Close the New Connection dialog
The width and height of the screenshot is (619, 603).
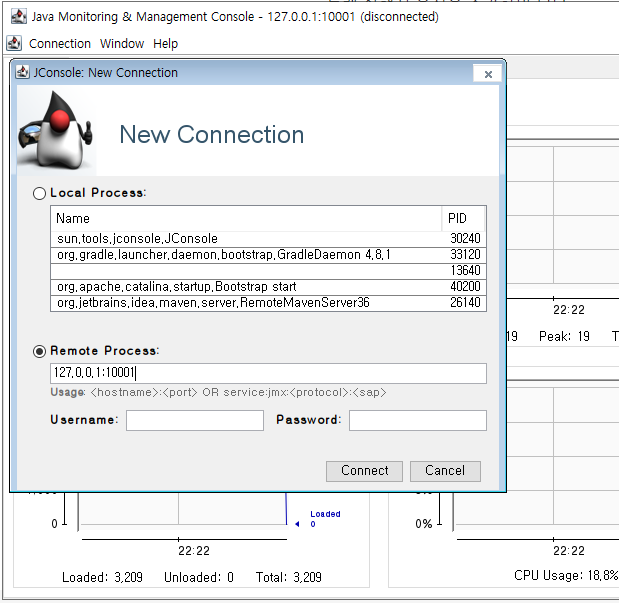pyautogui.click(x=488, y=74)
